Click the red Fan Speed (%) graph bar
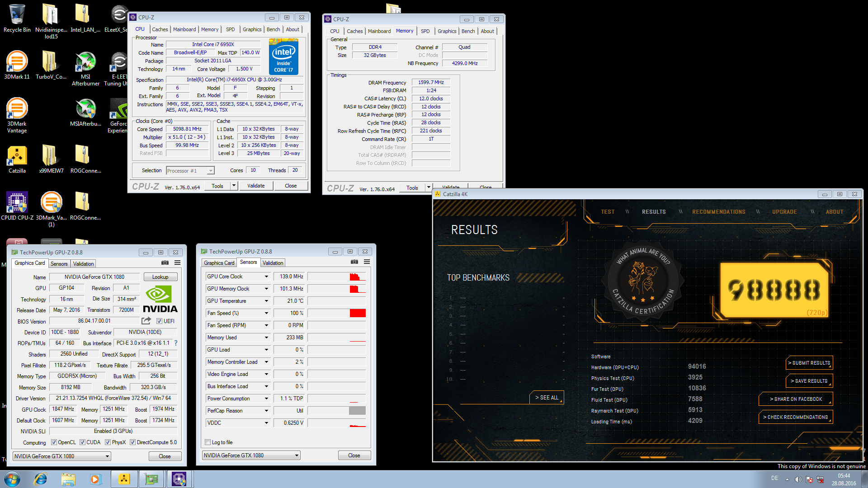The width and height of the screenshot is (868, 488). tap(358, 313)
